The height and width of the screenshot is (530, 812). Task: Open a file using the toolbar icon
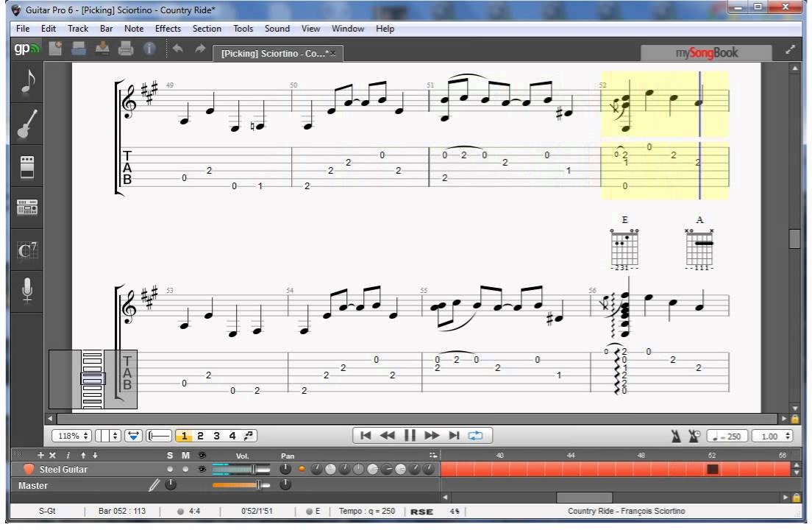pyautogui.click(x=79, y=49)
